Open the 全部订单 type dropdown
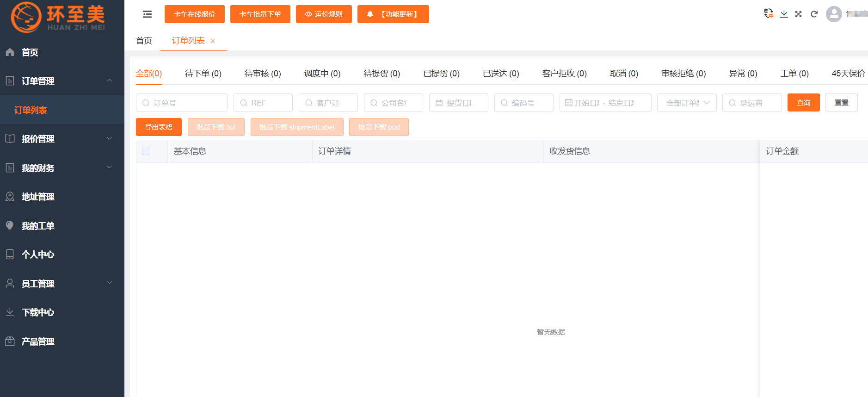 (x=687, y=103)
